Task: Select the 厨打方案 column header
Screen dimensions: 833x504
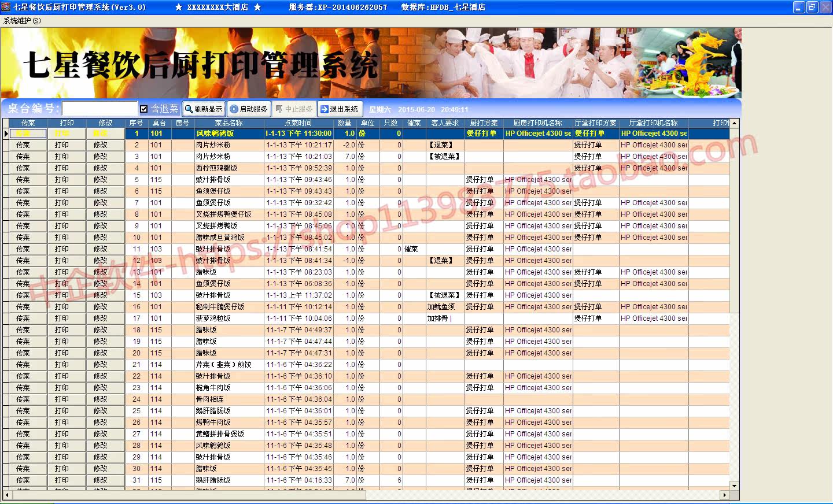Action: click(484, 123)
